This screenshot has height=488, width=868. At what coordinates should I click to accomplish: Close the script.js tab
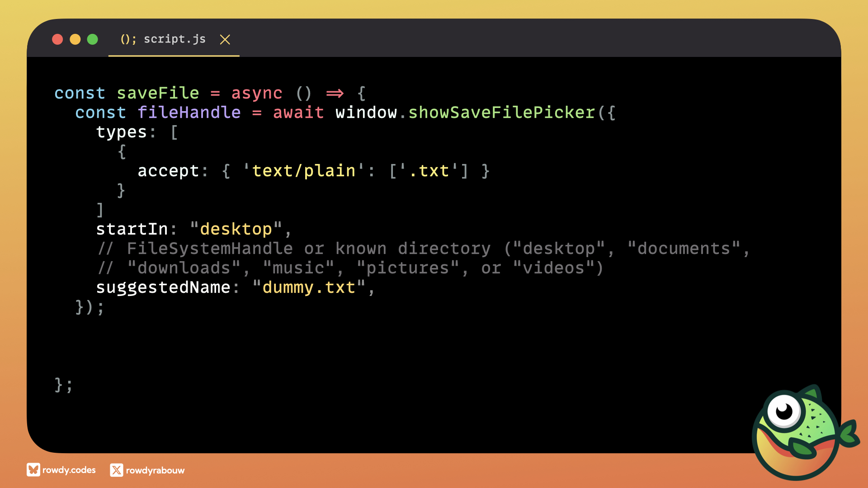[225, 40]
